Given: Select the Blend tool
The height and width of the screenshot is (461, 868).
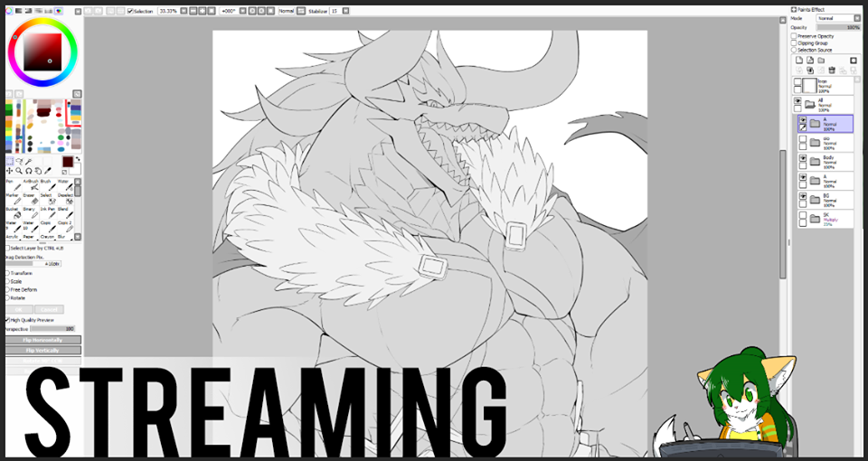Looking at the screenshot, I should pyautogui.click(x=65, y=213).
